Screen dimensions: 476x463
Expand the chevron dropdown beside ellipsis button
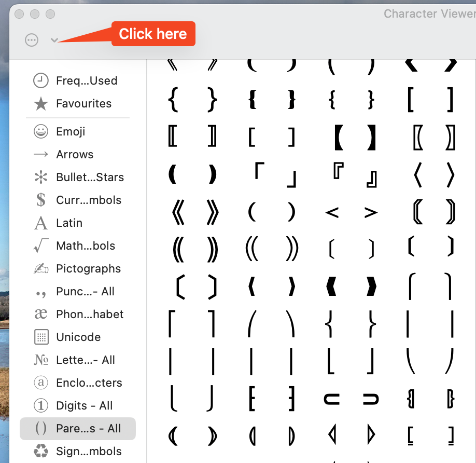[x=54, y=40]
